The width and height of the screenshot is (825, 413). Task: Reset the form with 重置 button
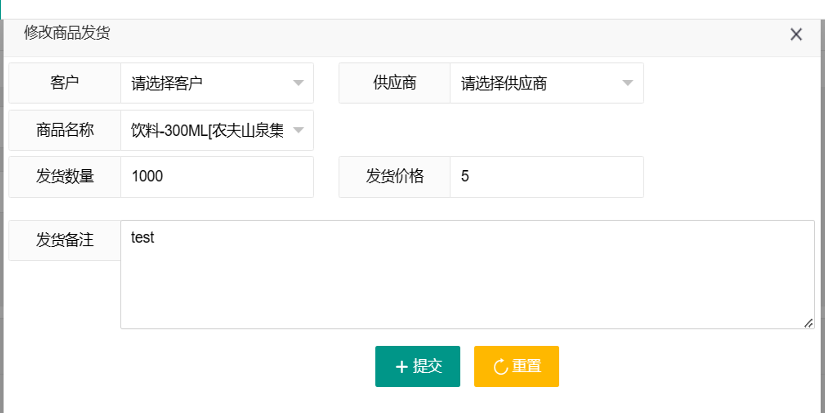[516, 366]
